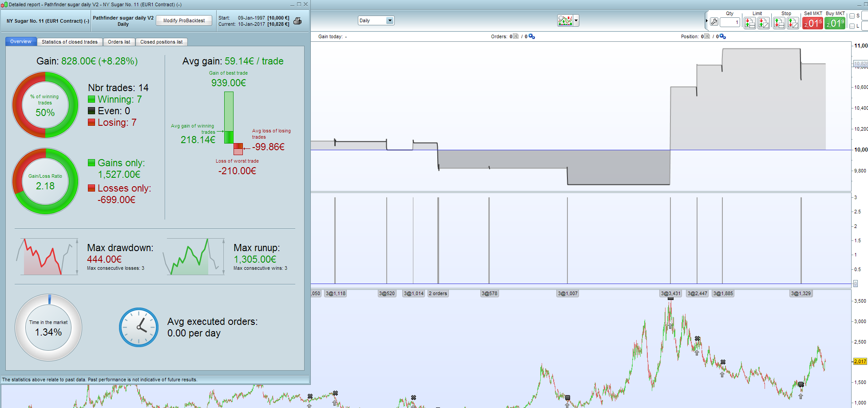Click the red Sell MKT button

pyautogui.click(x=813, y=23)
